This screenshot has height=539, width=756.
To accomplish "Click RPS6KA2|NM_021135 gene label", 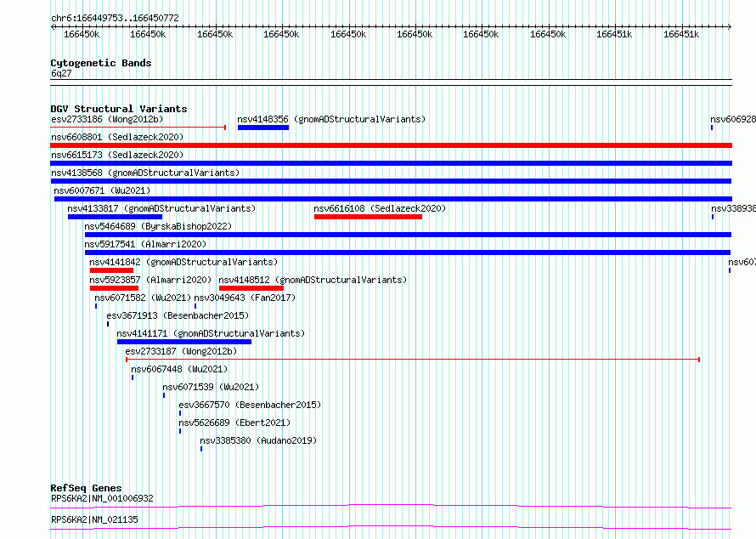I will click(94, 519).
